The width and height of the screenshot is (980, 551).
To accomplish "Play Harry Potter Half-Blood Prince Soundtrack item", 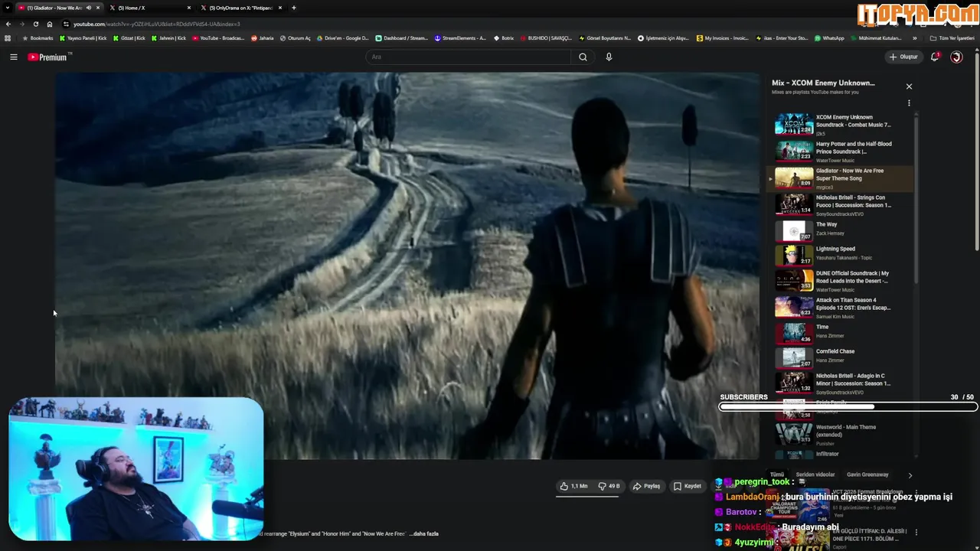I will [x=840, y=152].
